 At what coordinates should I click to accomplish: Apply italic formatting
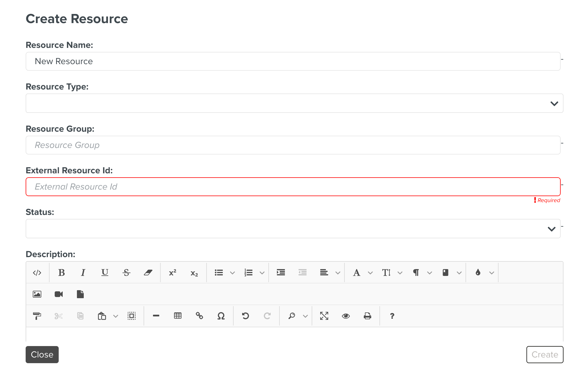tap(83, 273)
